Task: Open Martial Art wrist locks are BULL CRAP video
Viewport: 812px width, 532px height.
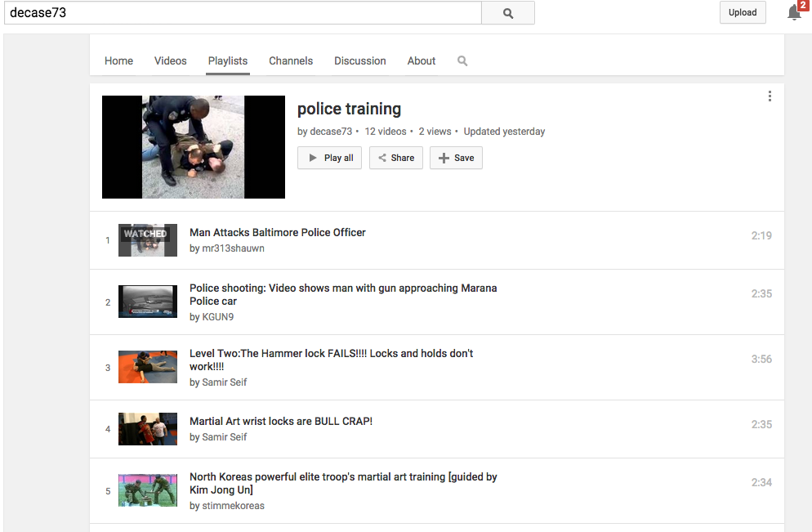Action: pyautogui.click(x=281, y=421)
